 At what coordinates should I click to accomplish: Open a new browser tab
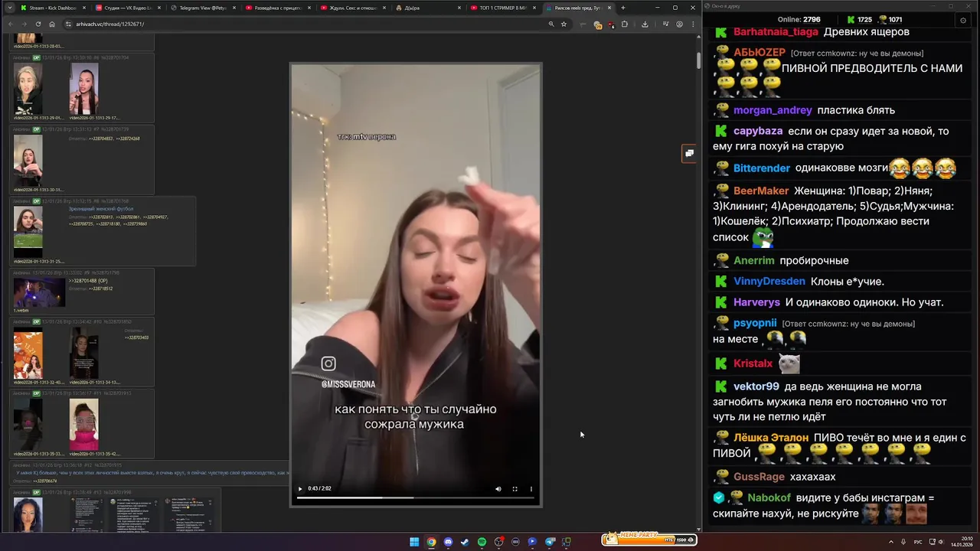tap(623, 8)
